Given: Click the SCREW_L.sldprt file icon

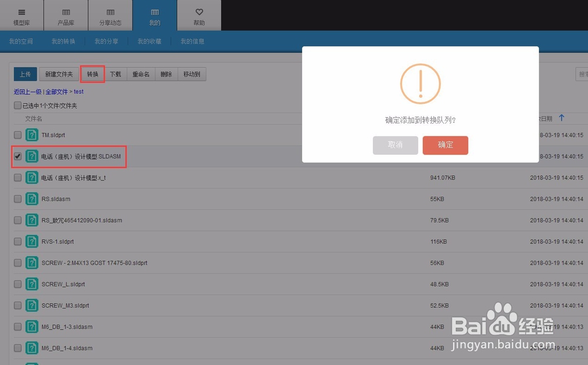Looking at the screenshot, I should [32, 284].
